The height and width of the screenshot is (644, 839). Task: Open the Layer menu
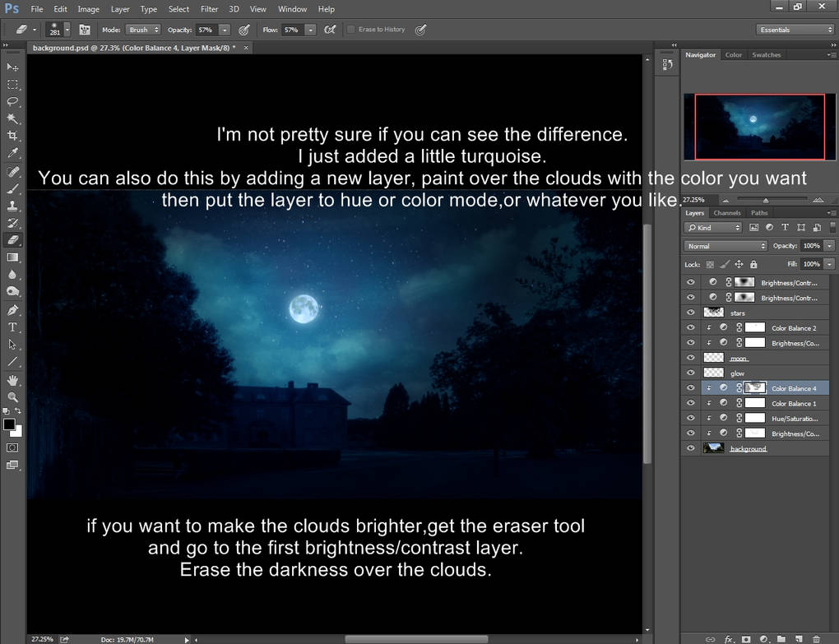(120, 9)
